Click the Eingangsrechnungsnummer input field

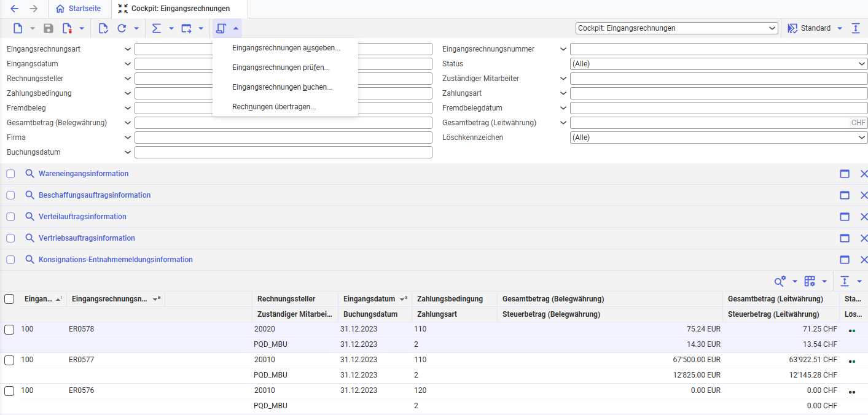tap(719, 49)
